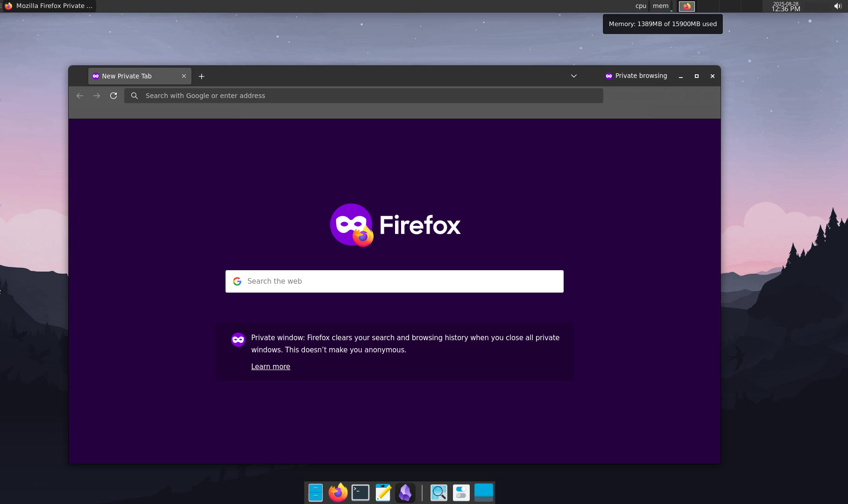Click the Google logo in search box

tap(237, 281)
